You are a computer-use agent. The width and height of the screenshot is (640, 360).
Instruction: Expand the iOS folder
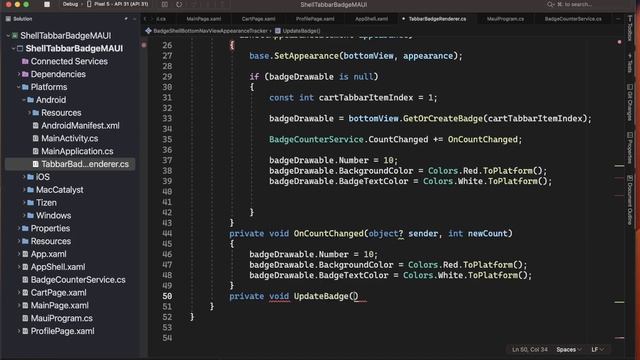point(24,177)
